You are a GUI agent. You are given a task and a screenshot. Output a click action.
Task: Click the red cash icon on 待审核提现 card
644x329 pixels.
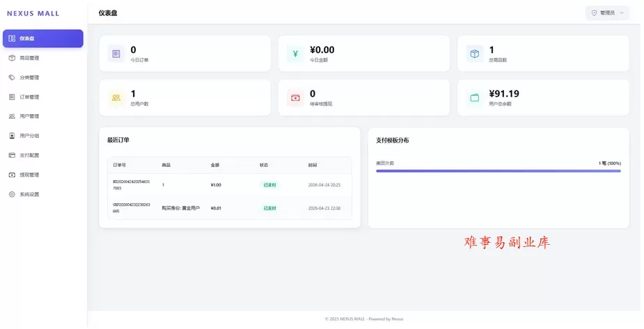tap(295, 97)
